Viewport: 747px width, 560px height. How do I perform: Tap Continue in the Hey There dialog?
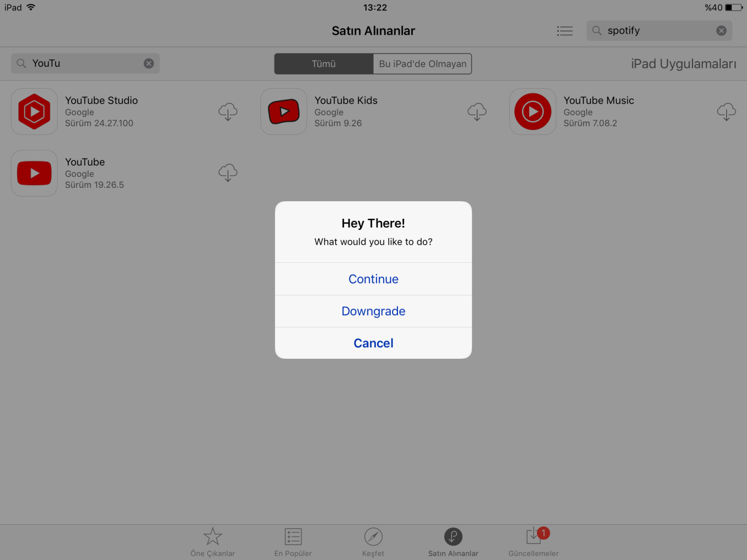point(374,279)
